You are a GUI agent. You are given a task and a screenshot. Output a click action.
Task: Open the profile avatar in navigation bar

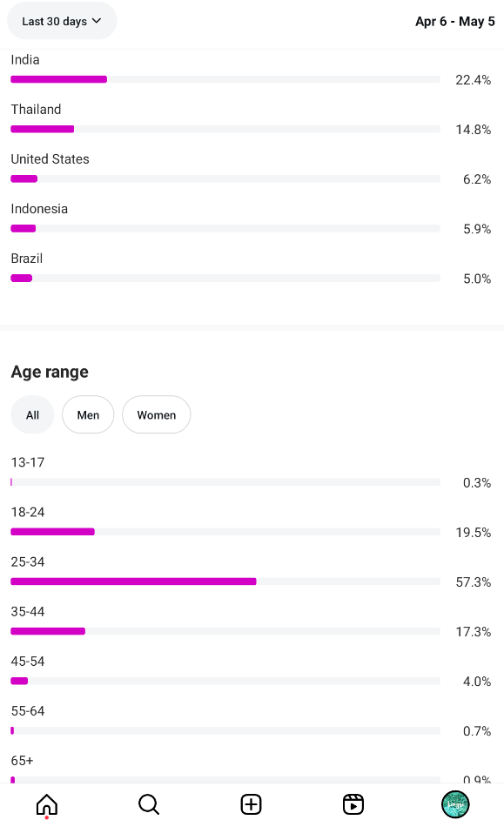pyautogui.click(x=455, y=804)
